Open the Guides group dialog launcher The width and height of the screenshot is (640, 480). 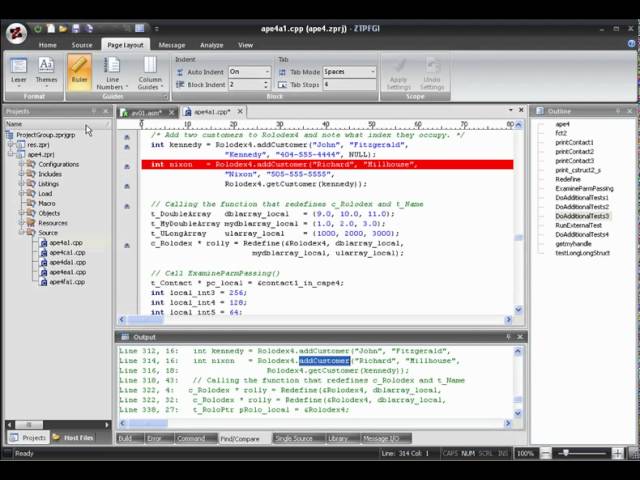coord(165,97)
